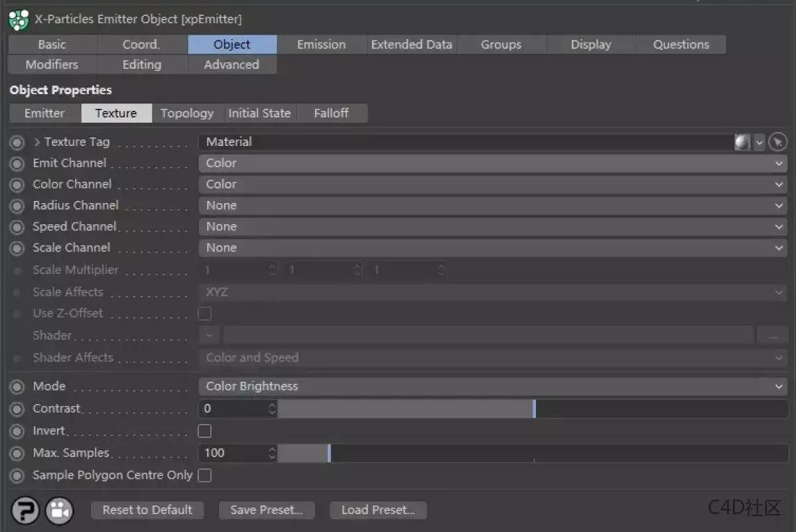Click the X-Particles emitter icon in title bar

coord(17,19)
